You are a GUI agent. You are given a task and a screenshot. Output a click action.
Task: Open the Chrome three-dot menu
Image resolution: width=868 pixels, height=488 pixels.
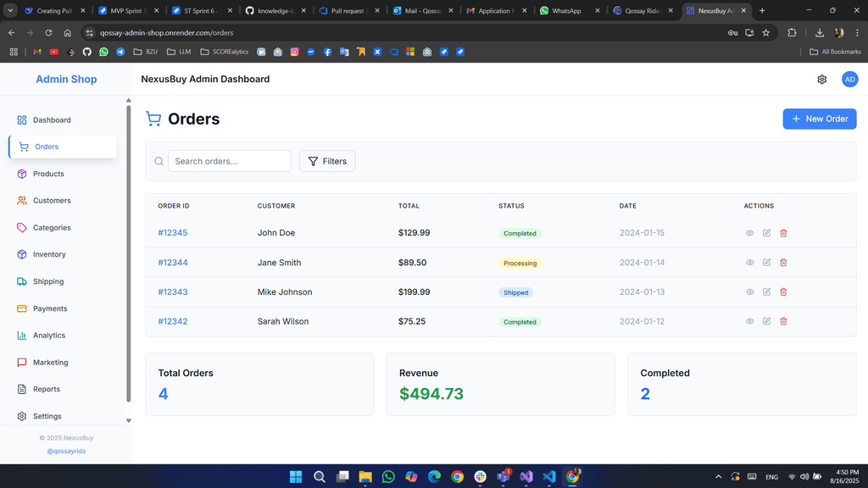point(858,33)
